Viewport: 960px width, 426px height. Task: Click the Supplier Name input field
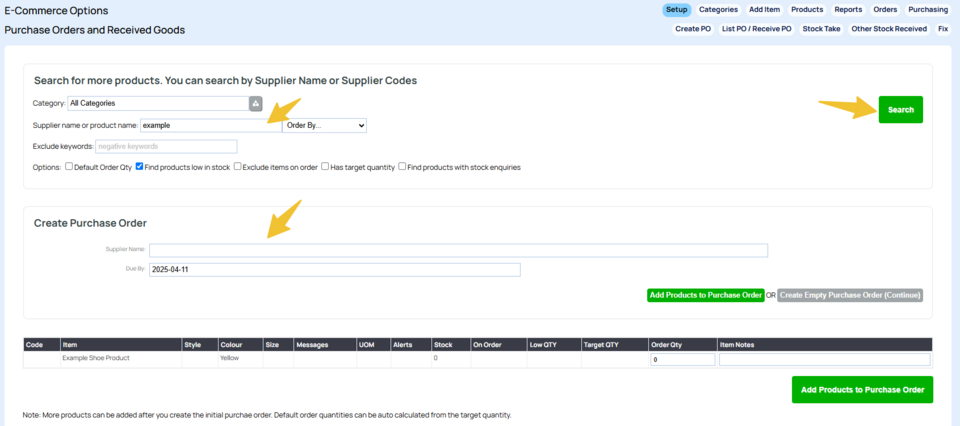pos(458,250)
